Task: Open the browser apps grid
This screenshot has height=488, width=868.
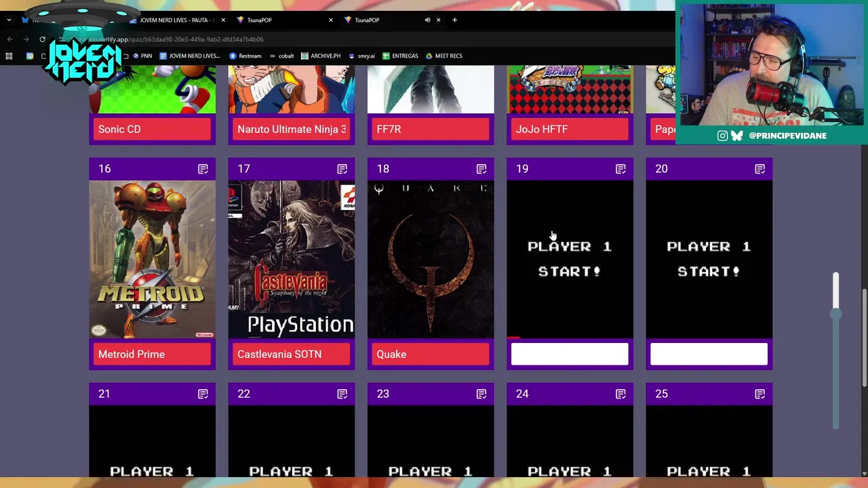Action: coord(9,56)
